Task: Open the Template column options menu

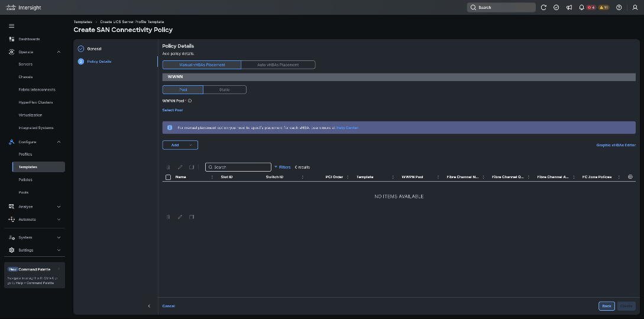Action: click(393, 177)
